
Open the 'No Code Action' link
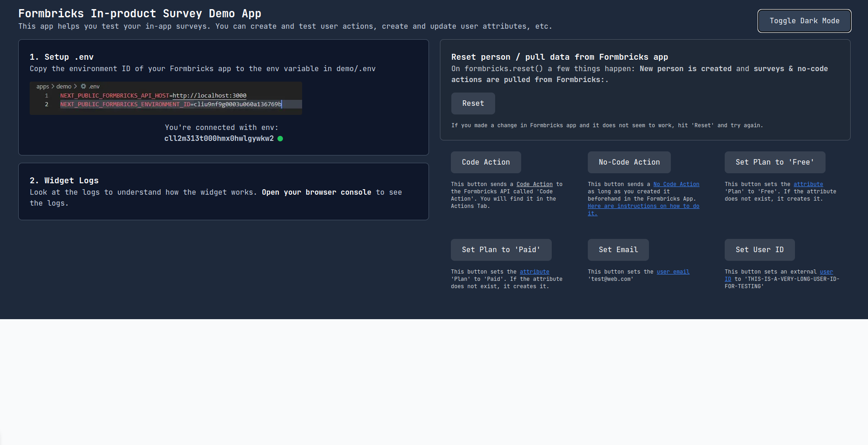(x=676, y=184)
